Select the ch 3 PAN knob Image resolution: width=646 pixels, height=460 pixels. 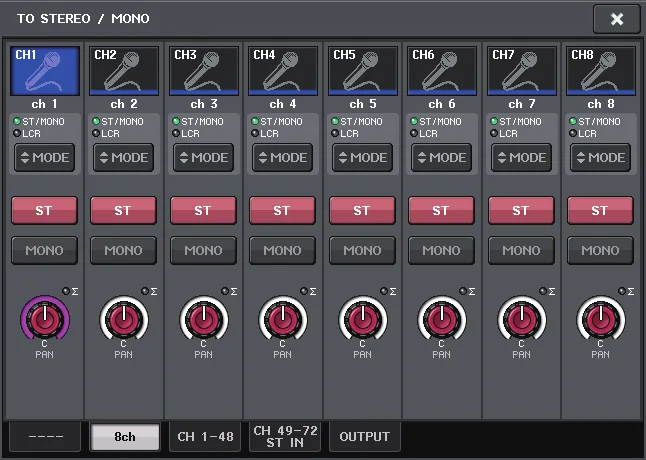point(204,320)
